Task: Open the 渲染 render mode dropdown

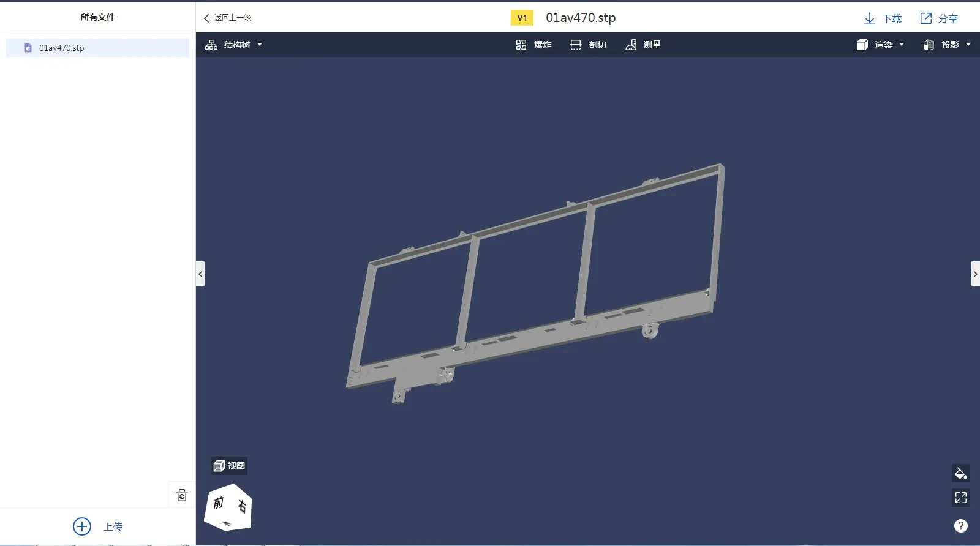Action: pos(880,45)
